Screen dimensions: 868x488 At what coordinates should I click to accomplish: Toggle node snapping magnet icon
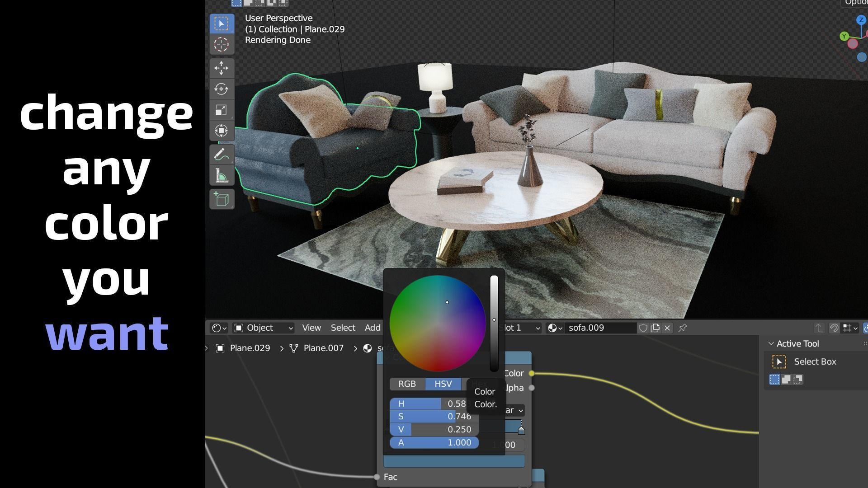(x=834, y=328)
